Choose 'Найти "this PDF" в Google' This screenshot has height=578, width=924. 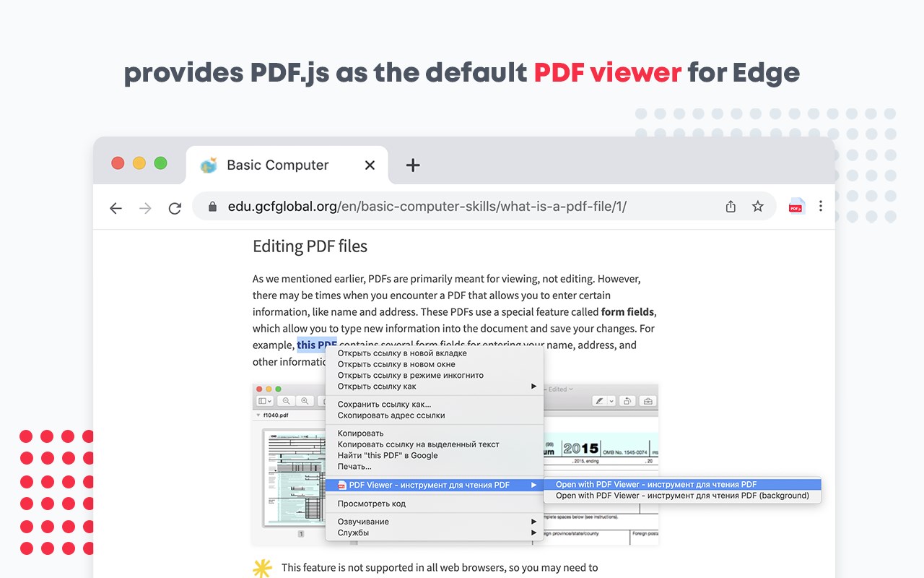click(x=434, y=455)
